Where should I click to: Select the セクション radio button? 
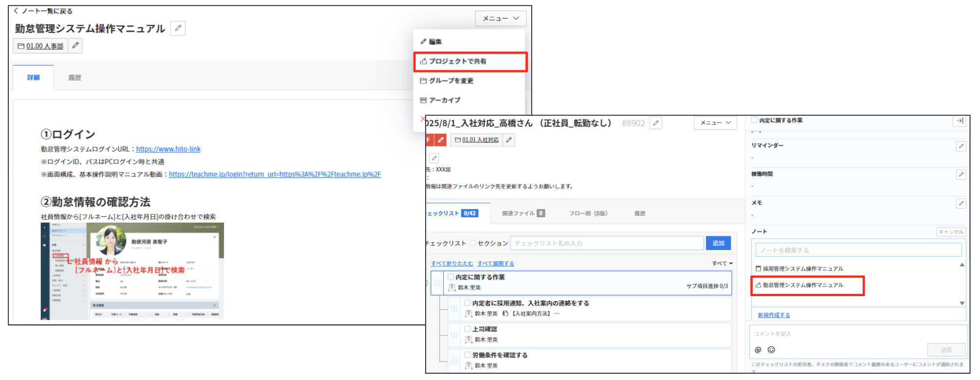tap(472, 243)
